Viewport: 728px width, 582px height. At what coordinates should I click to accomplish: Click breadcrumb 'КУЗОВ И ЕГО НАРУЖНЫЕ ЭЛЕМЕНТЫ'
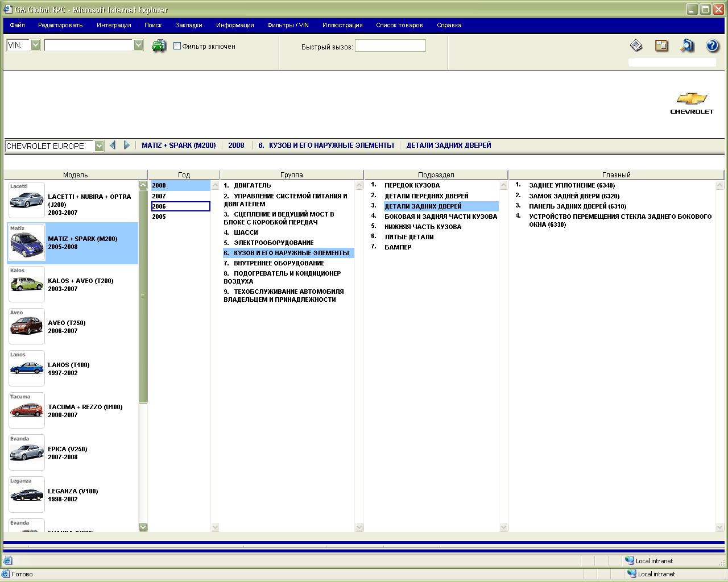tap(326, 145)
